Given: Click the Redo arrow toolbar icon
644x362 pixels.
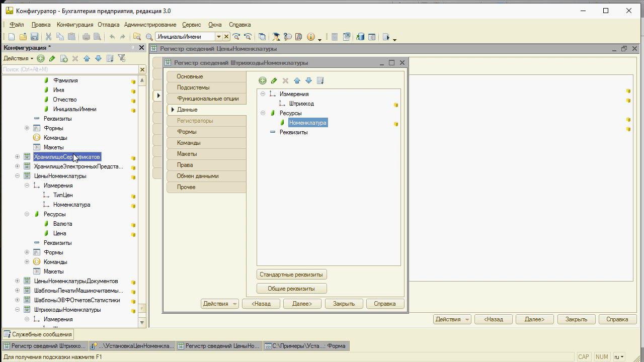Looking at the screenshot, I should (122, 37).
